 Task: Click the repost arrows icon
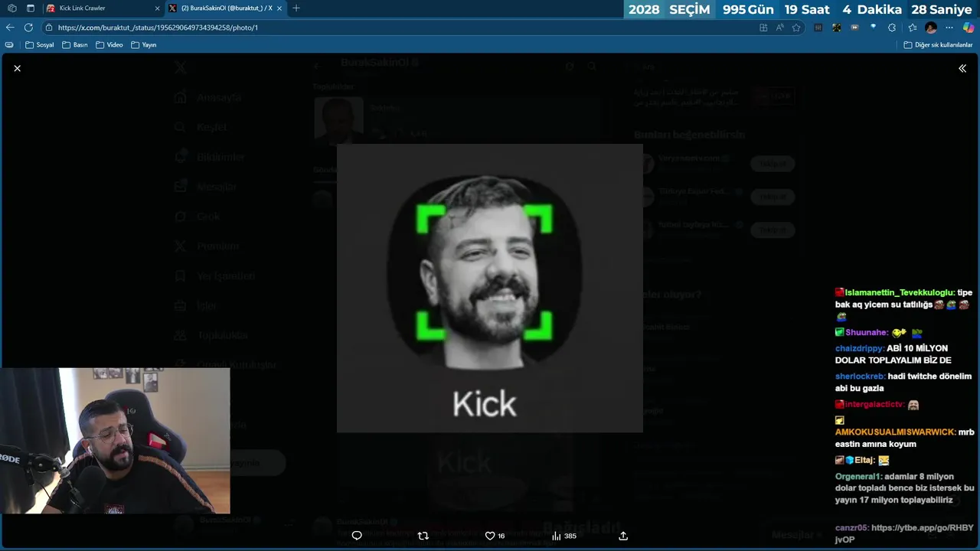[x=423, y=536]
